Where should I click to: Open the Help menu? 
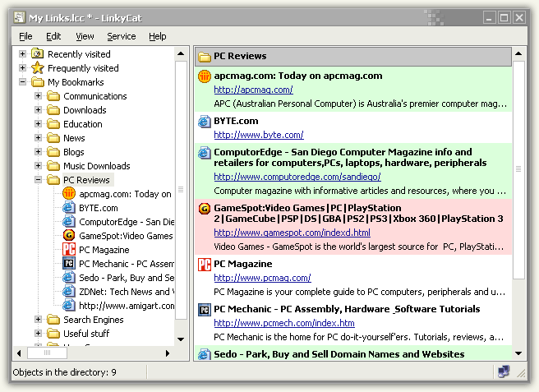158,36
